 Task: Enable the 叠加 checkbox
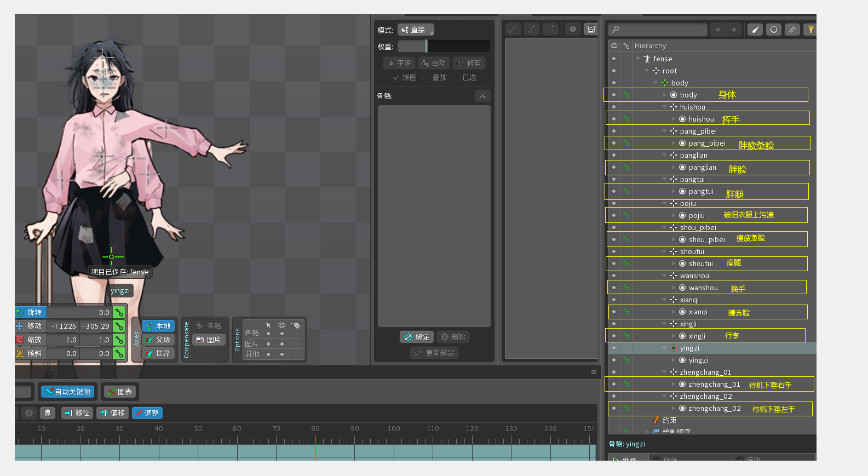pyautogui.click(x=426, y=78)
